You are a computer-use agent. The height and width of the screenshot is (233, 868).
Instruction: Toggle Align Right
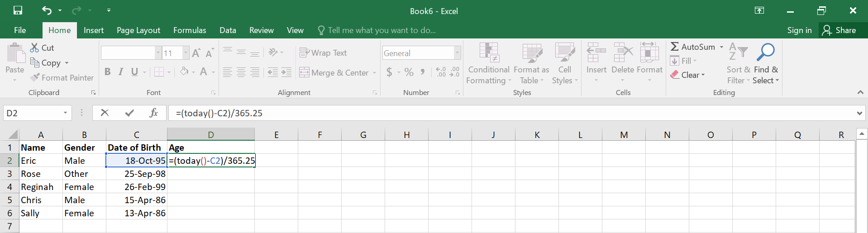255,72
